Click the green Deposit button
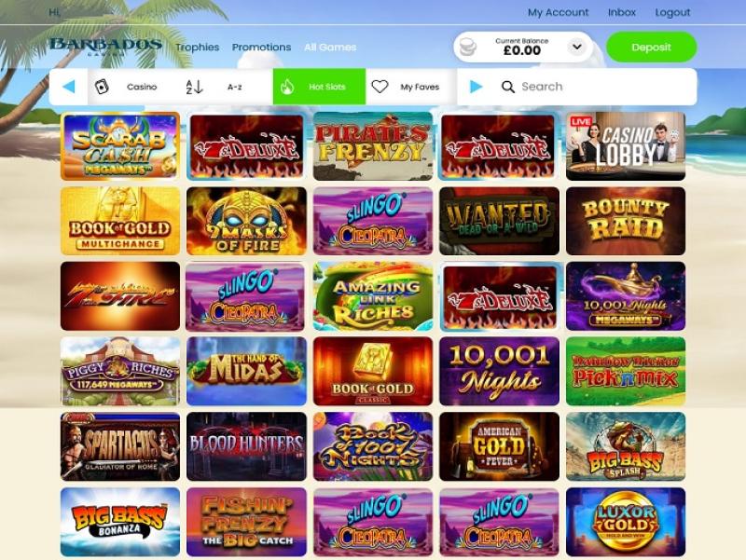 click(651, 48)
